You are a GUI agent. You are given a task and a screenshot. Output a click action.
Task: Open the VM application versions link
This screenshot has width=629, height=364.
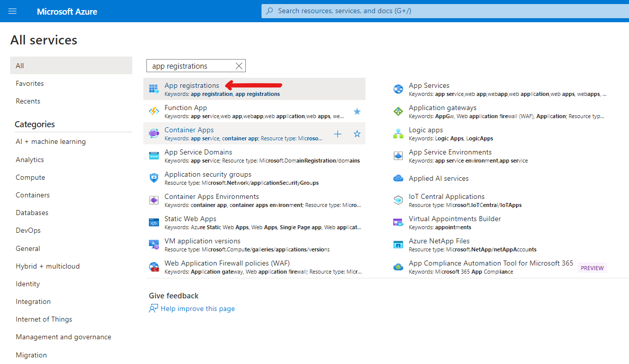[x=202, y=241]
